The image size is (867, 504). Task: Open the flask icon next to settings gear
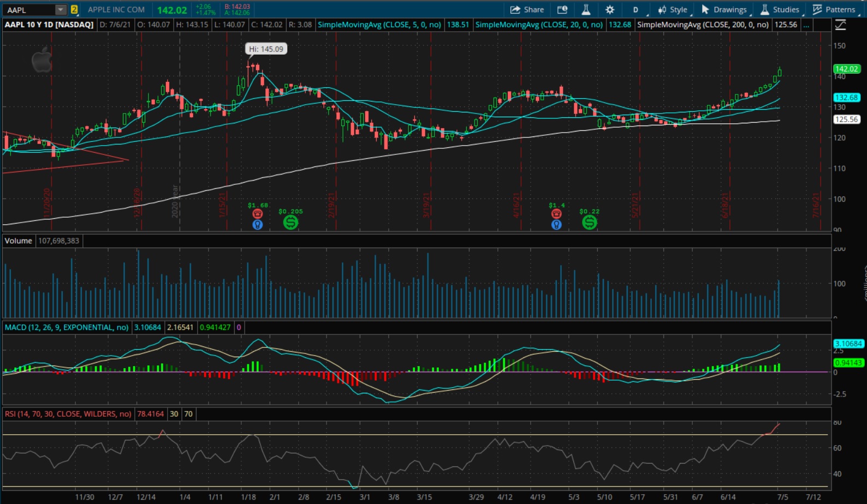point(586,10)
